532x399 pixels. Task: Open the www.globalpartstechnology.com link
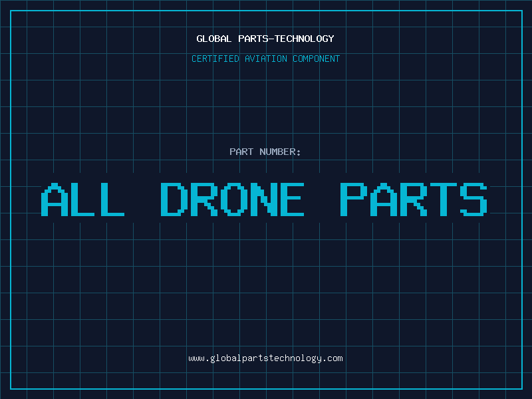(x=265, y=358)
